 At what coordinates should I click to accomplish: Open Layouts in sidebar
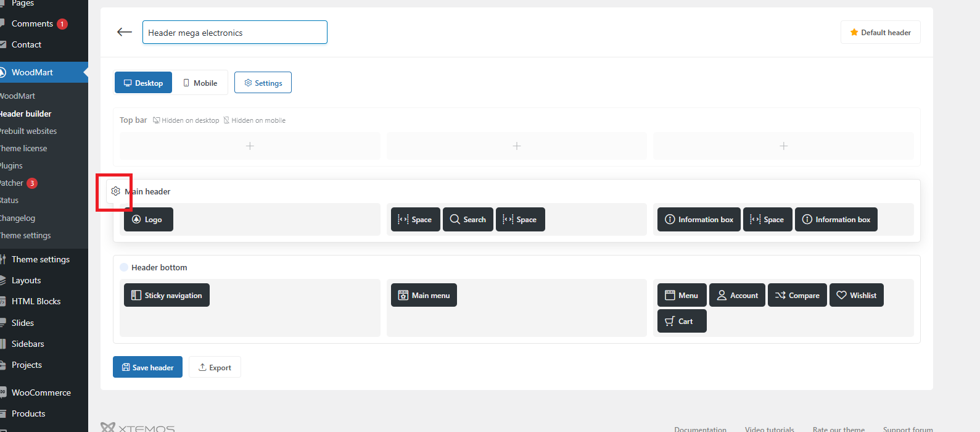click(26, 280)
